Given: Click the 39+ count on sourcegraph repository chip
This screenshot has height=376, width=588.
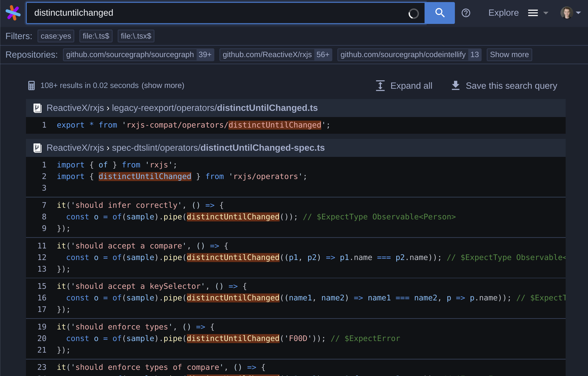Looking at the screenshot, I should coord(205,55).
